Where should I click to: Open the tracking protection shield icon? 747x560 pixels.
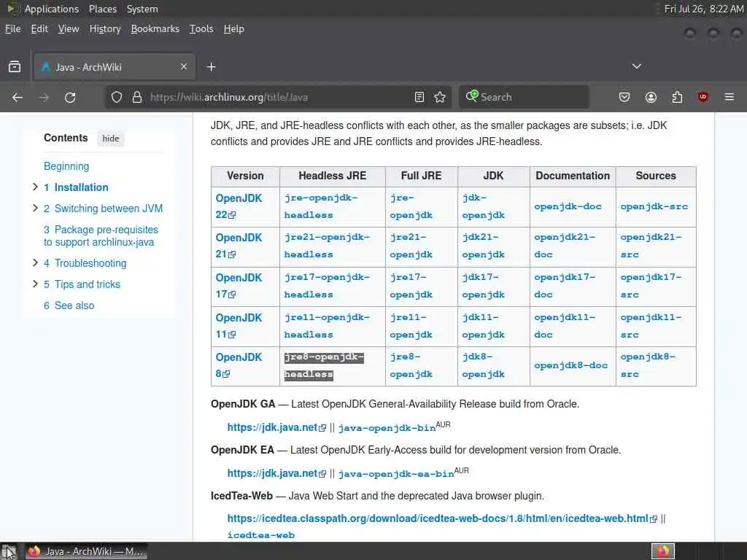point(117,97)
